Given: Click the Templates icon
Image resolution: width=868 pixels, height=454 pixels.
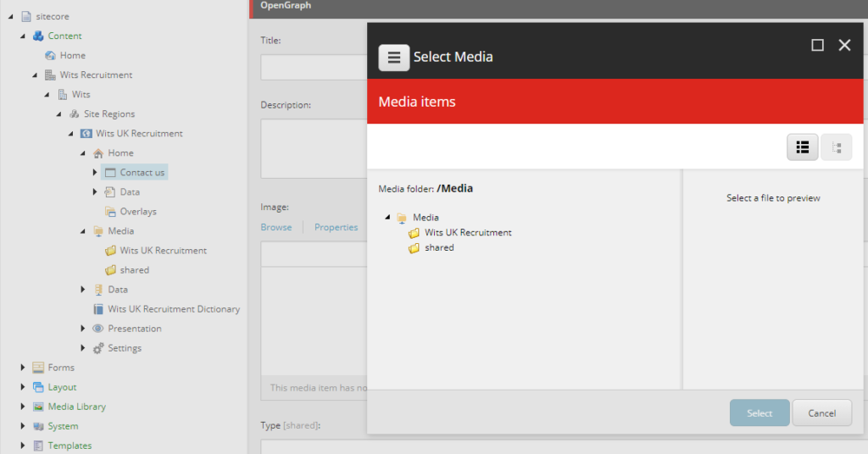Looking at the screenshot, I should point(38,446).
